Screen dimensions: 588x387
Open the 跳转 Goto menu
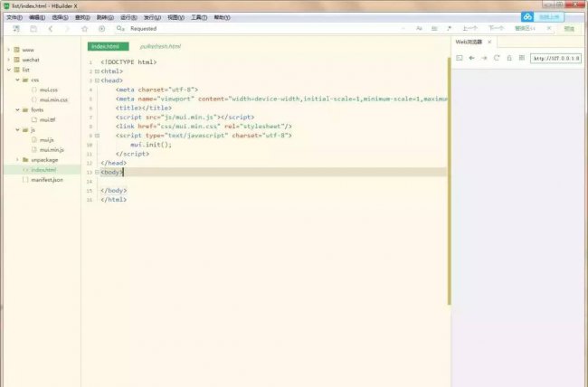pos(105,17)
